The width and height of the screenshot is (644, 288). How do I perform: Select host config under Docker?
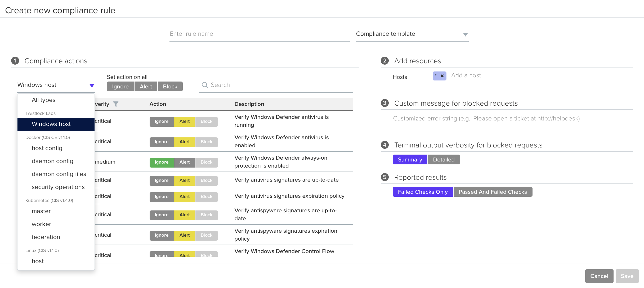coord(56,148)
